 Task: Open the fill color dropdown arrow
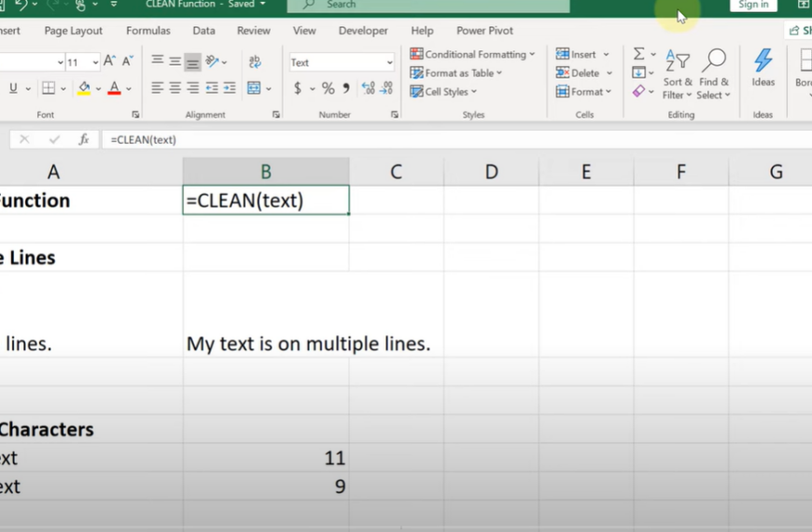(x=98, y=89)
